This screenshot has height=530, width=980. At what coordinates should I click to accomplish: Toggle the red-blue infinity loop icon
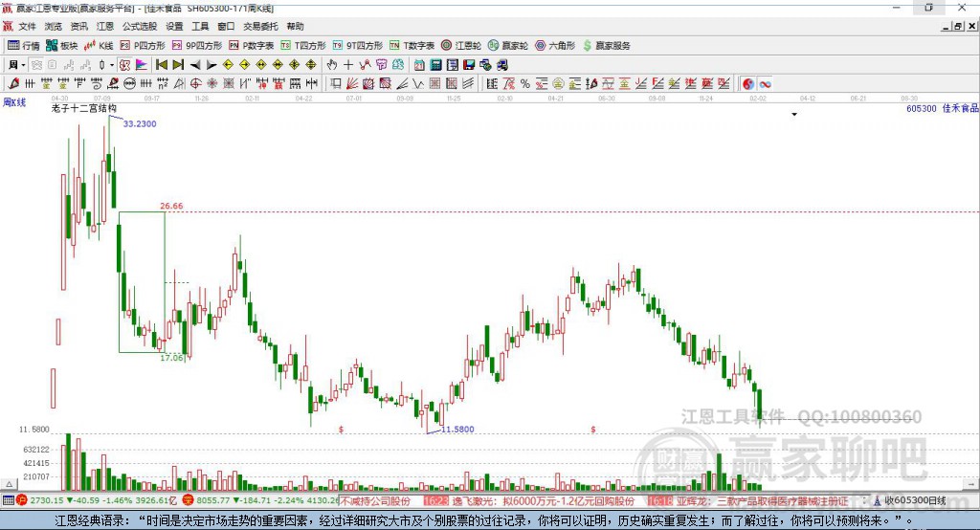tap(765, 84)
